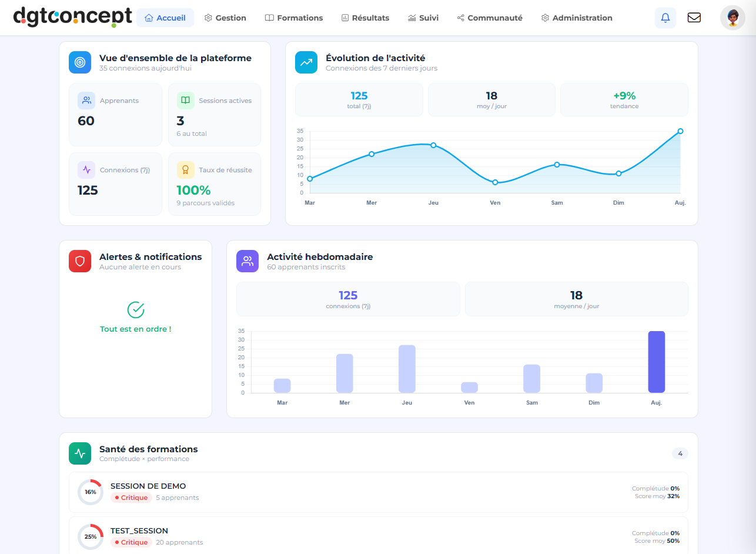Click the Apprenants stat card
756x554 pixels.
click(115, 114)
